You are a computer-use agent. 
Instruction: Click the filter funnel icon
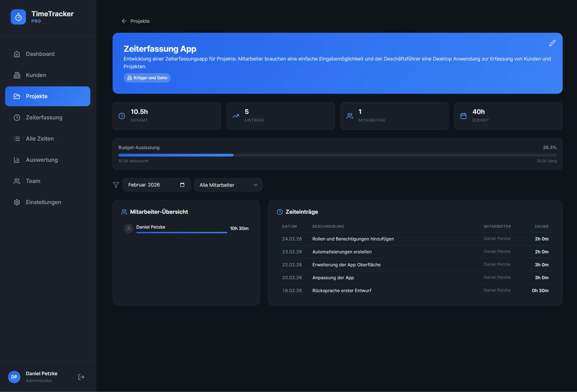pyautogui.click(x=116, y=185)
